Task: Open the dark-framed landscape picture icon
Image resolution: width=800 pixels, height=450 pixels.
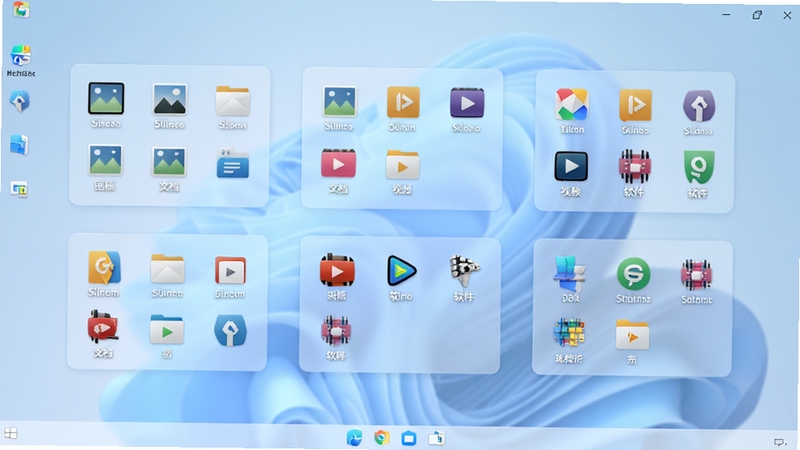Action: (106, 98)
